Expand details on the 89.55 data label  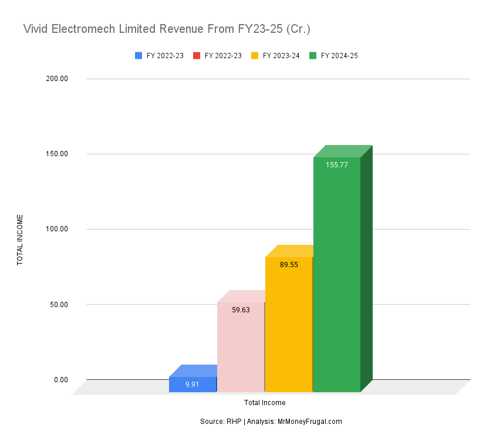point(289,264)
